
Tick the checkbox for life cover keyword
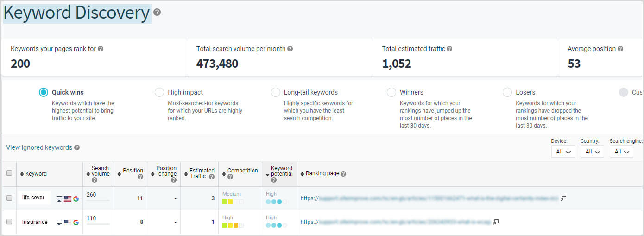click(9, 198)
